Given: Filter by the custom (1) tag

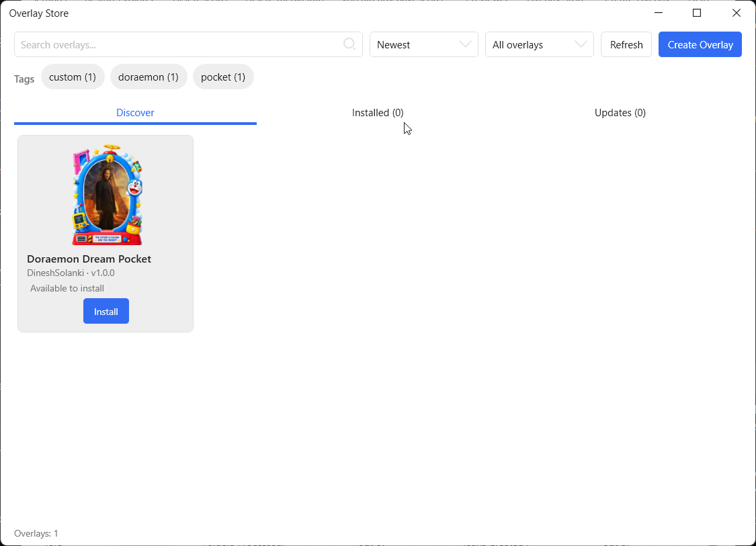Looking at the screenshot, I should click(73, 77).
